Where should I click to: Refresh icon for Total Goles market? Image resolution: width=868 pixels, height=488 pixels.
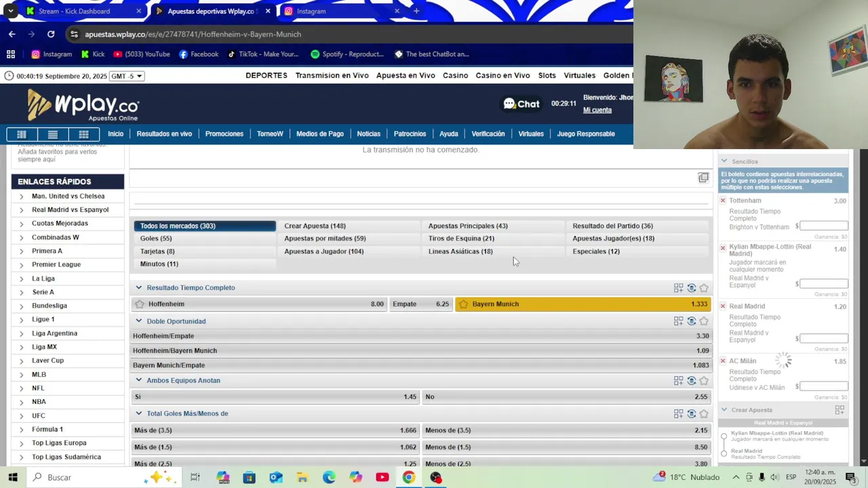coord(692,413)
